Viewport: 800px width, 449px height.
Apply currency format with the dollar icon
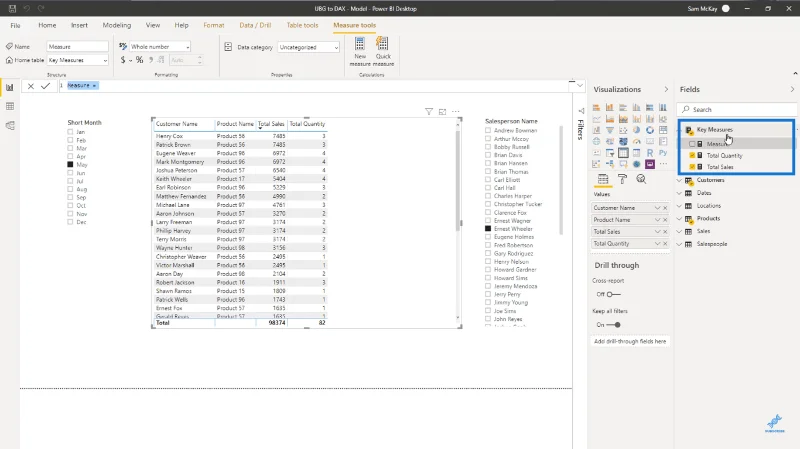coord(123,60)
